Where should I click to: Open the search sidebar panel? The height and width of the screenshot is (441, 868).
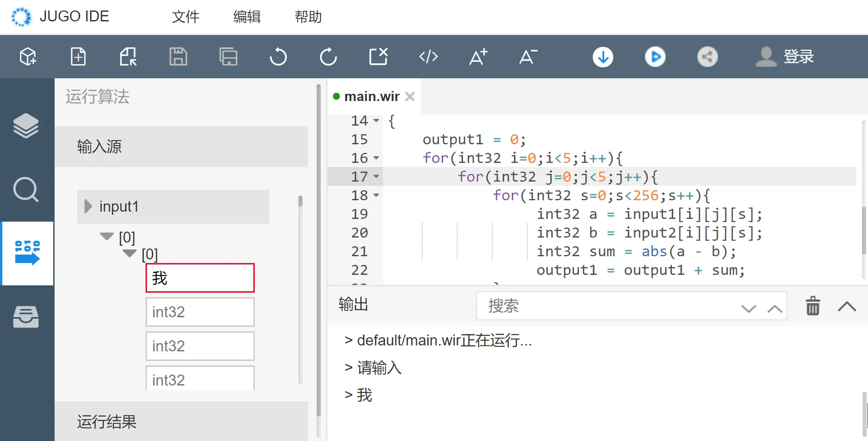[26, 189]
